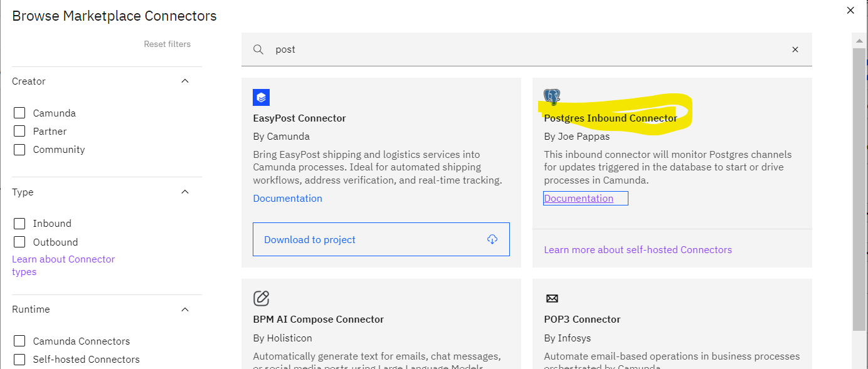Check the Camunda creator filter
This screenshot has height=369, width=868.
[x=19, y=113]
